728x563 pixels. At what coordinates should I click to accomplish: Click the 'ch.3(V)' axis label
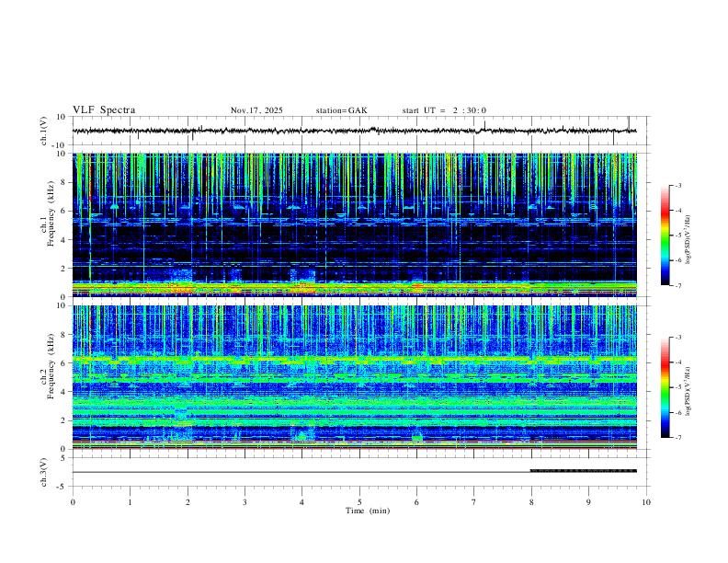point(44,473)
